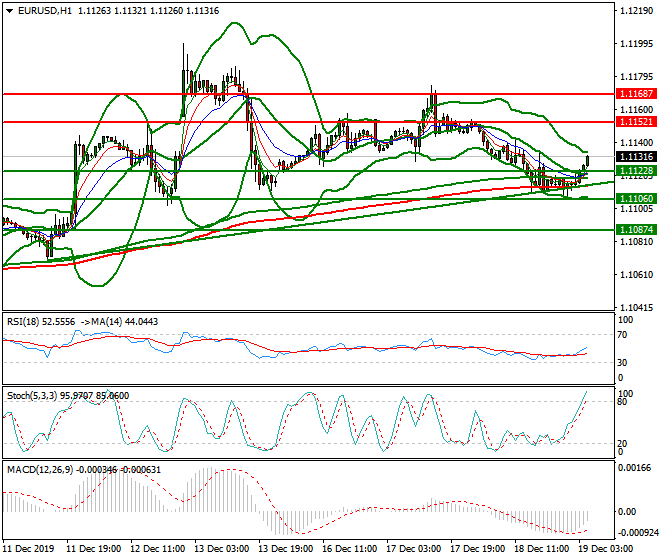Open the EURUSD,H1 chart dropdown triangle
Screen dimensions: 660x560
click(9, 11)
